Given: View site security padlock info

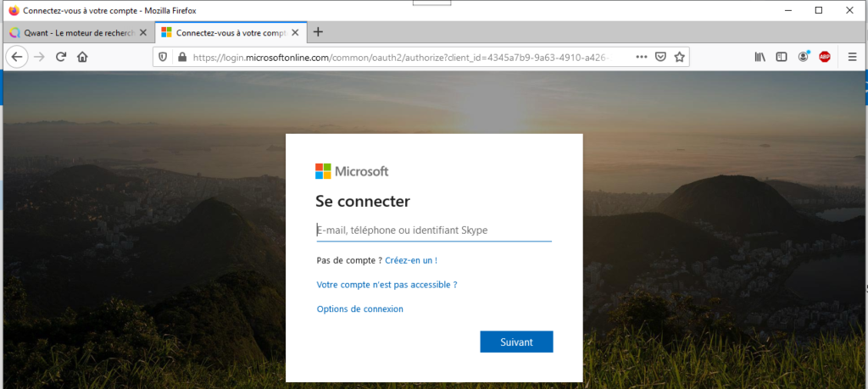Looking at the screenshot, I should [x=181, y=57].
